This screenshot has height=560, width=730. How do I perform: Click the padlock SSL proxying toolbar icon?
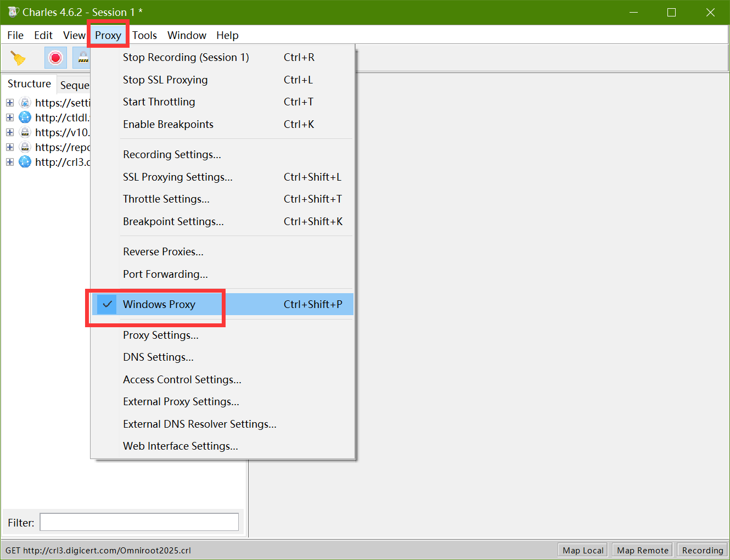(x=82, y=58)
